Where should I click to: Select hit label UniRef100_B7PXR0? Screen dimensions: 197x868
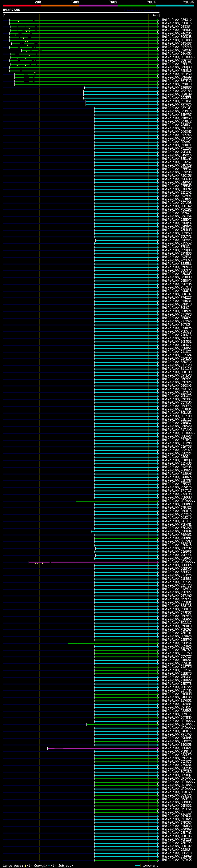click(177, 822)
